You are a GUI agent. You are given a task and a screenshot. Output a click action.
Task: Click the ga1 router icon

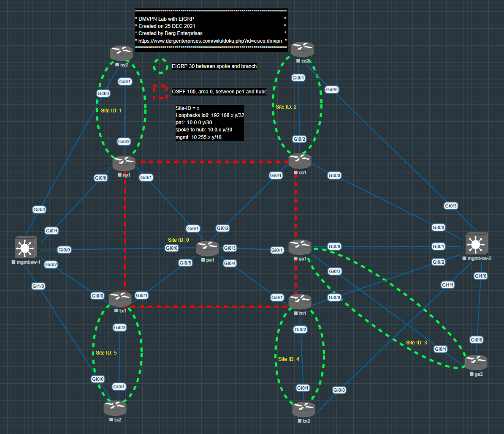[x=300, y=247]
